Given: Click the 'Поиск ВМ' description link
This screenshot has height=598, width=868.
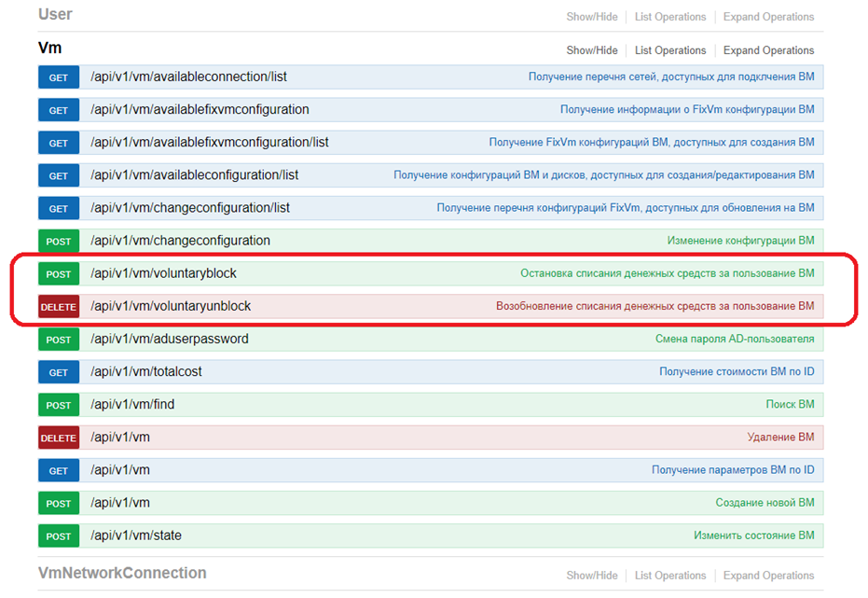Looking at the screenshot, I should click(x=790, y=405).
